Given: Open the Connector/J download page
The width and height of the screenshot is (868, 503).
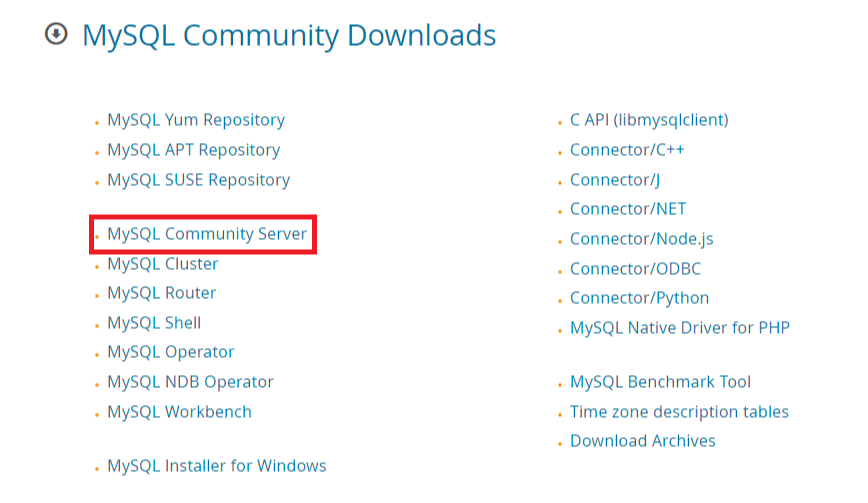Looking at the screenshot, I should click(x=615, y=180).
